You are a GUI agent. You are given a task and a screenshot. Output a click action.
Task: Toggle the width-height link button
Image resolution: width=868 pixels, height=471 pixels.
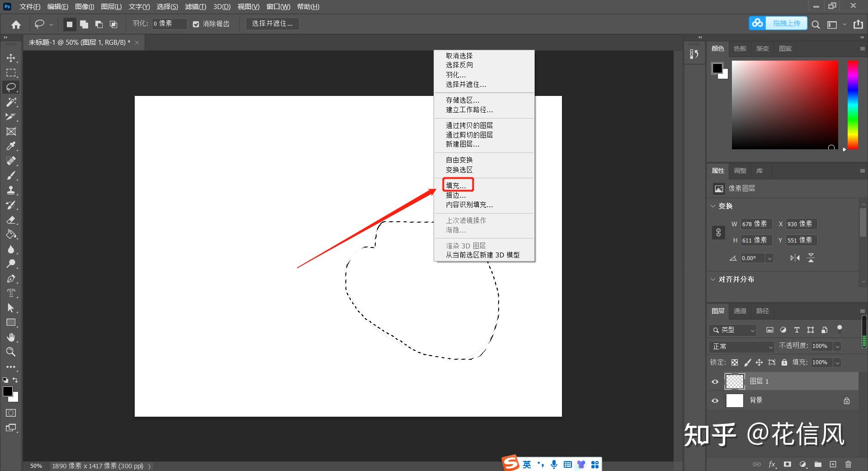(x=718, y=233)
